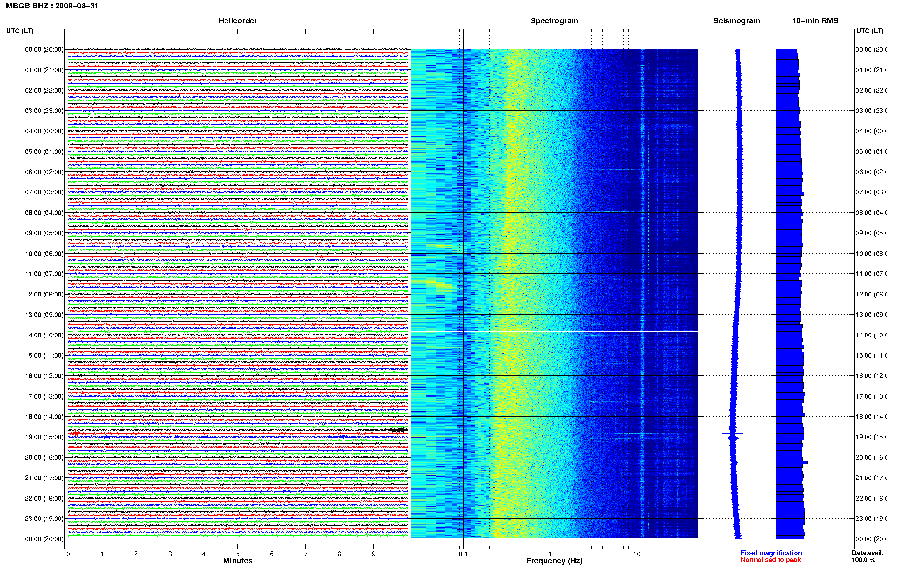This screenshot has width=924, height=578.
Task: Click the '5' minutes tick label
Action: (238, 554)
